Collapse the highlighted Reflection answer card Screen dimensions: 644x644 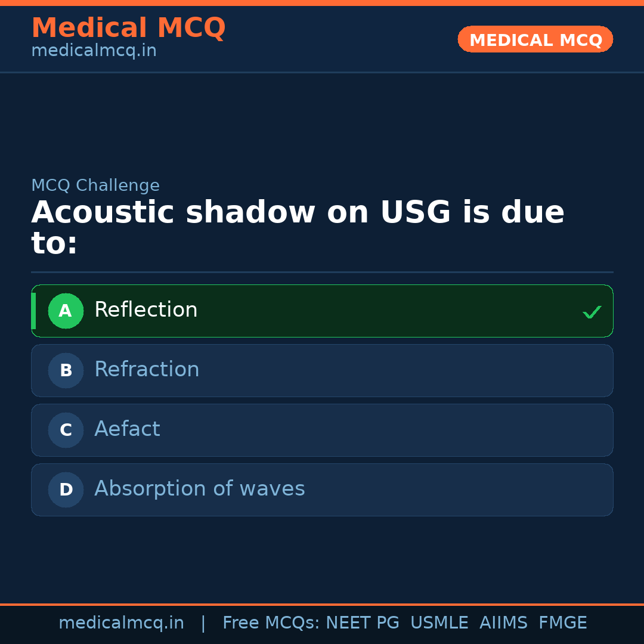[x=322, y=311]
